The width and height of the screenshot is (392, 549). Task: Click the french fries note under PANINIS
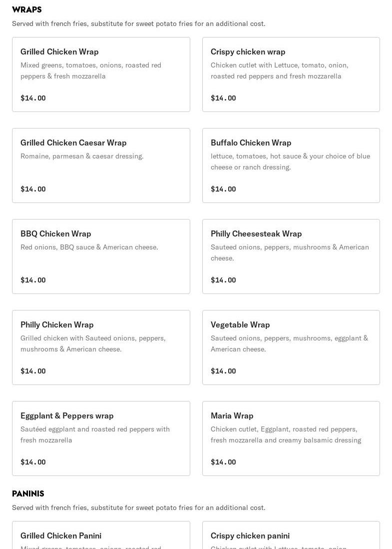[138, 507]
